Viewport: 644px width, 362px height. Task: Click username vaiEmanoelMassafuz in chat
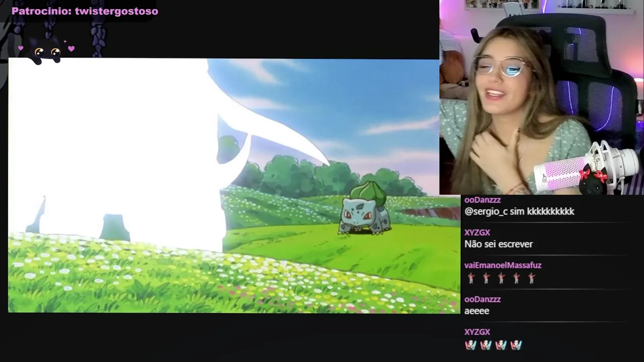(x=503, y=265)
